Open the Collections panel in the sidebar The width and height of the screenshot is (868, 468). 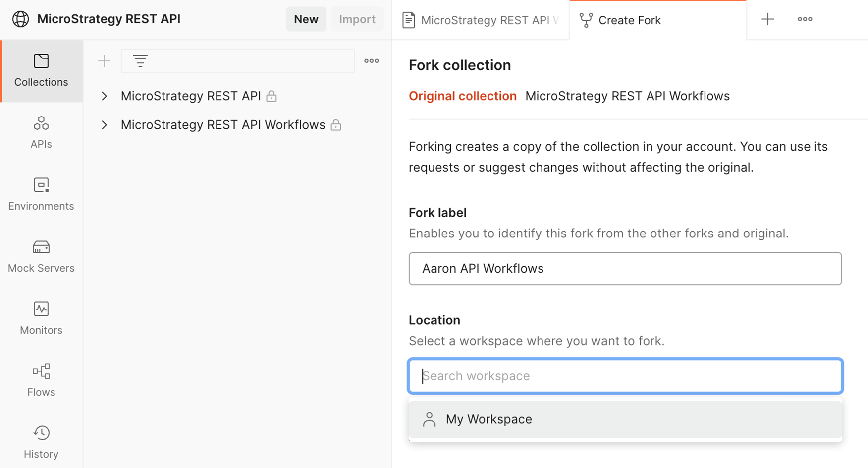[x=41, y=71]
